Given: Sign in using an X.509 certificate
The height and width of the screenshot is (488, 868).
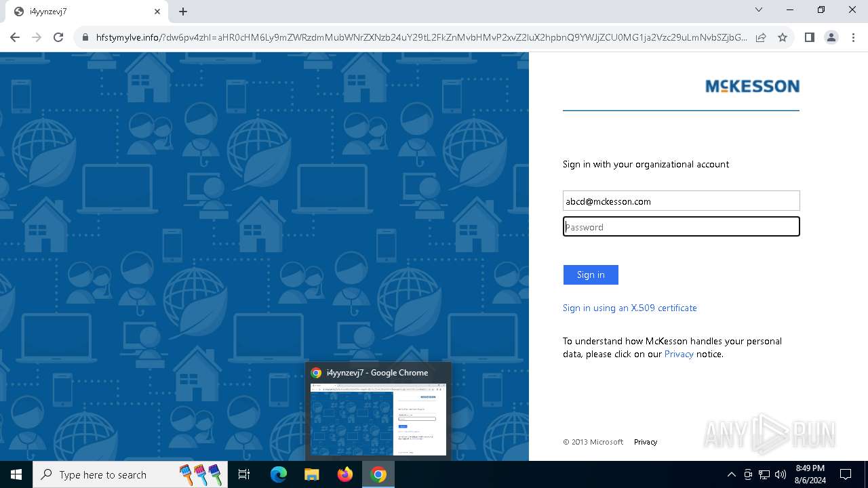Looking at the screenshot, I should click(630, 308).
